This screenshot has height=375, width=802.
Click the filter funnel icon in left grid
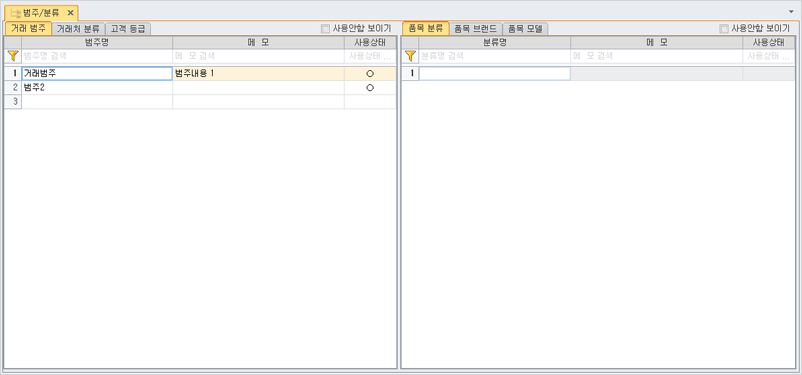tap(13, 56)
